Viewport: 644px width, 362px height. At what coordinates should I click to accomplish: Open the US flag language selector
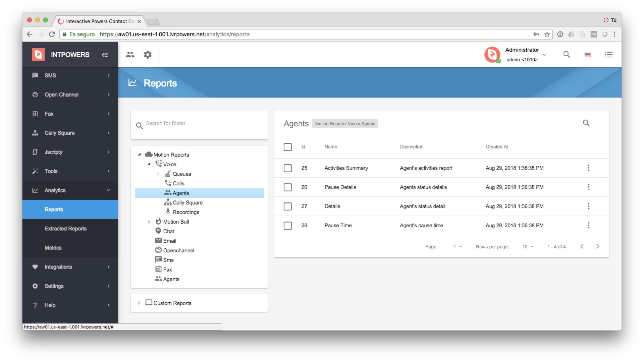pyautogui.click(x=588, y=55)
